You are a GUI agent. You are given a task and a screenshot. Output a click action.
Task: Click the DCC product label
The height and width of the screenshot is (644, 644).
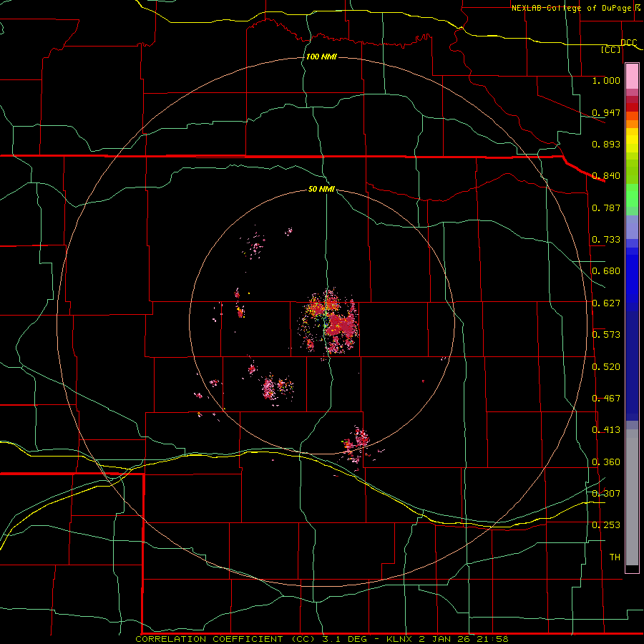click(628, 43)
